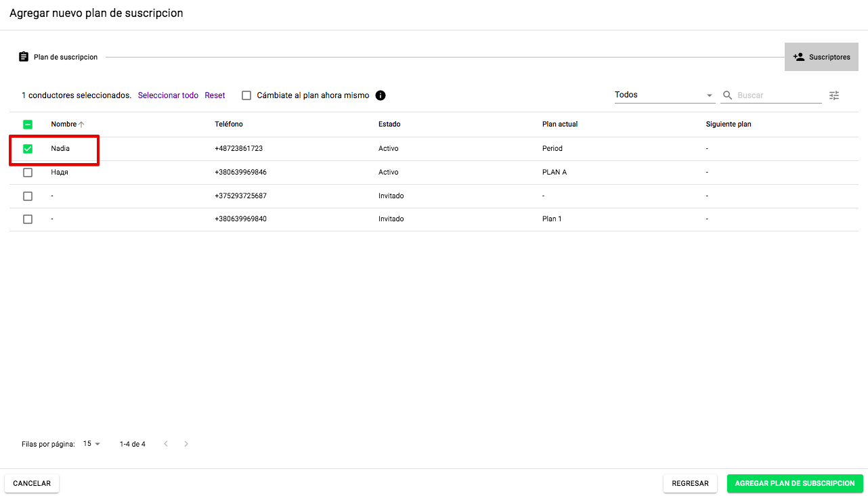The width and height of the screenshot is (868, 496).
Task: Click the name Надя in the table
Action: coord(60,172)
